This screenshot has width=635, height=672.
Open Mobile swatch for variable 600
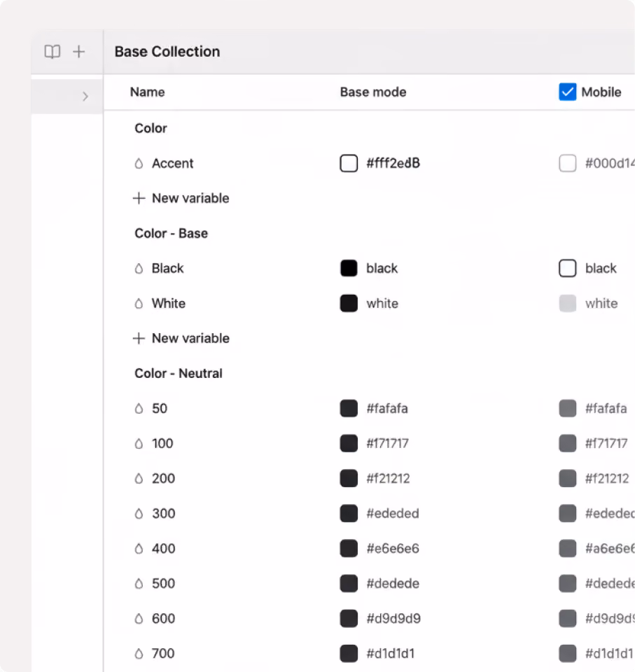click(x=567, y=618)
